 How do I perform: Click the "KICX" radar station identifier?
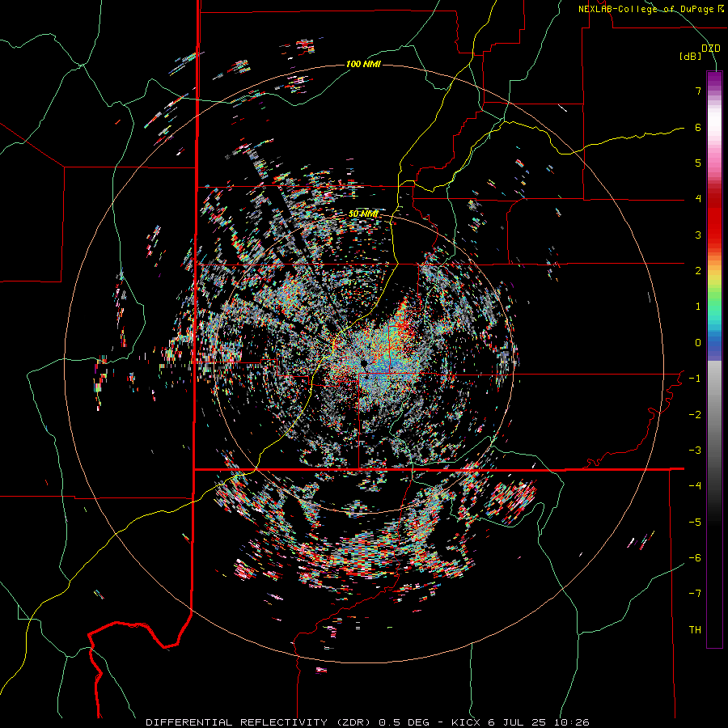point(467,722)
